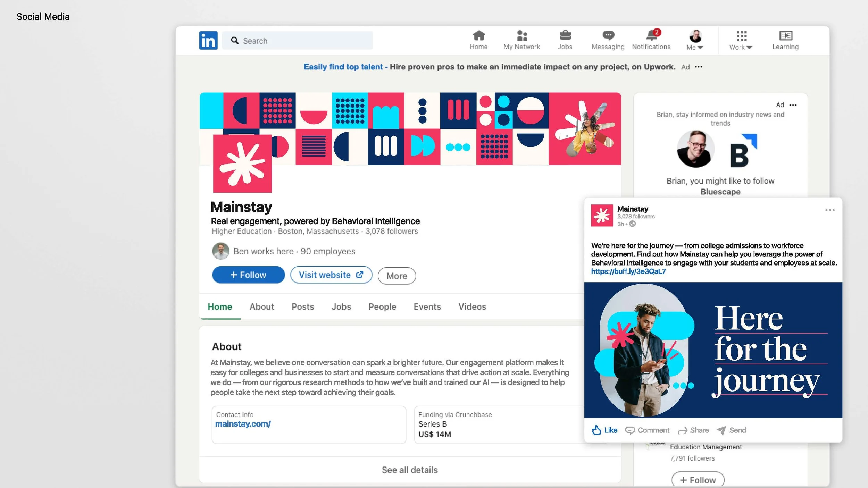The width and height of the screenshot is (868, 488).
Task: Follow the Education Management company in sidebar
Action: pos(698,480)
